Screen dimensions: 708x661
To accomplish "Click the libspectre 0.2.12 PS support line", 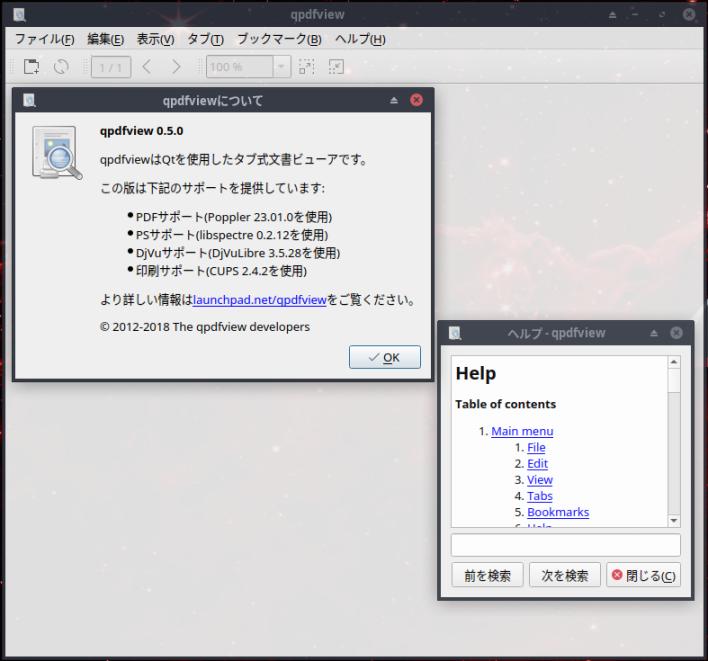I will tap(232, 235).
